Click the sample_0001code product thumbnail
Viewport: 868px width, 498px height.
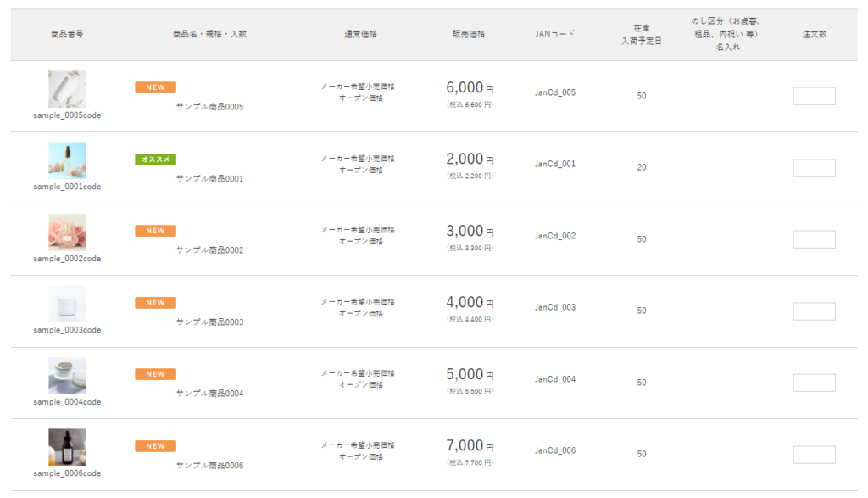[x=67, y=160]
